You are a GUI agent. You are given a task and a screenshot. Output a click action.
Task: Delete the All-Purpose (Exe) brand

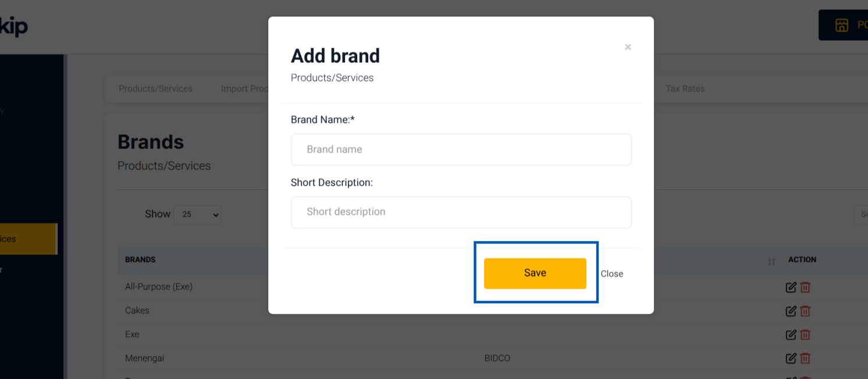pos(805,287)
